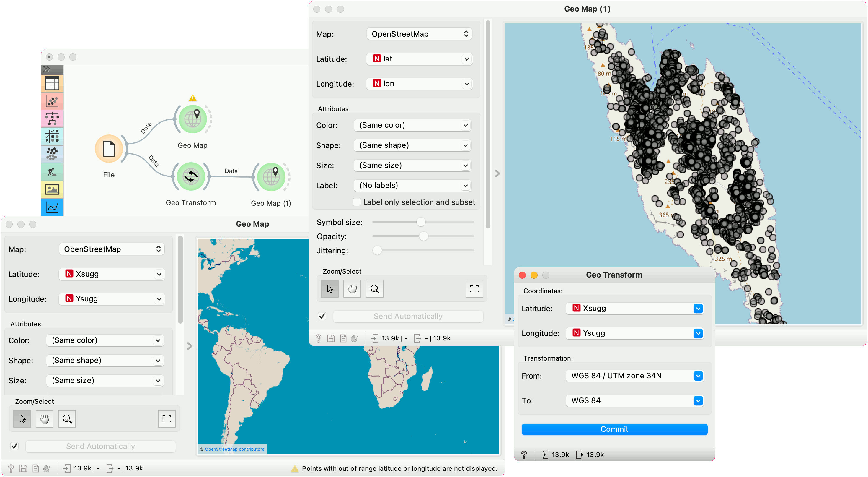
Task: Open the yellow image analytics category icon
Action: 52,189
